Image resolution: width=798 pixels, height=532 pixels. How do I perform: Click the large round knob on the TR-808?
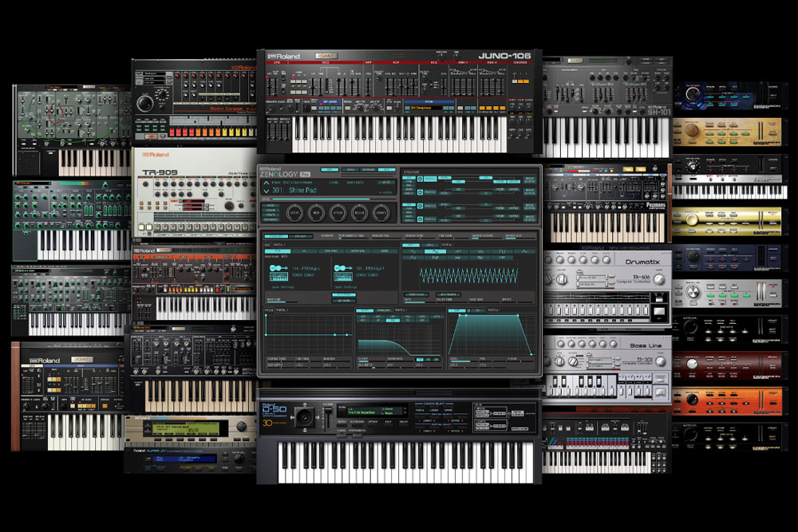point(144,103)
